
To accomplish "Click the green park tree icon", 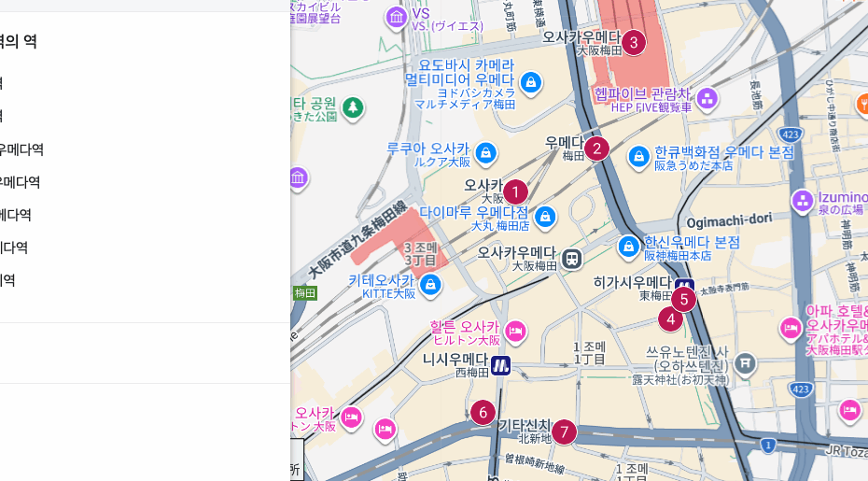I will (352, 108).
